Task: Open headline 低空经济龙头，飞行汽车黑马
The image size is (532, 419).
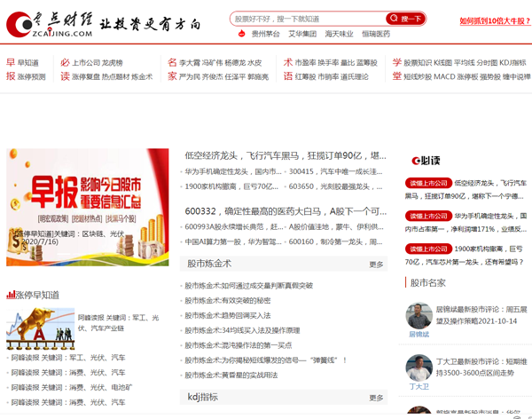Action: click(286, 155)
